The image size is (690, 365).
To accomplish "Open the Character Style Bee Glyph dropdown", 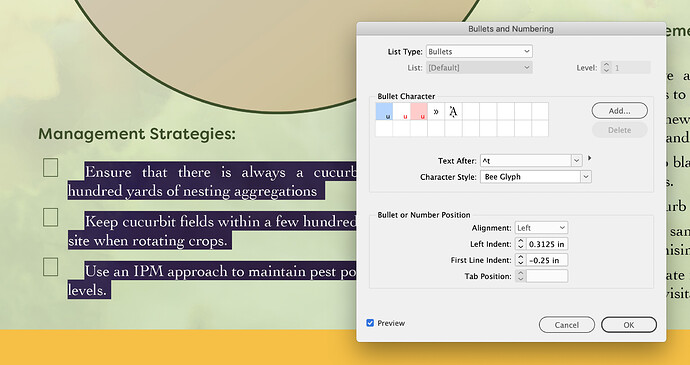I will pos(536,177).
